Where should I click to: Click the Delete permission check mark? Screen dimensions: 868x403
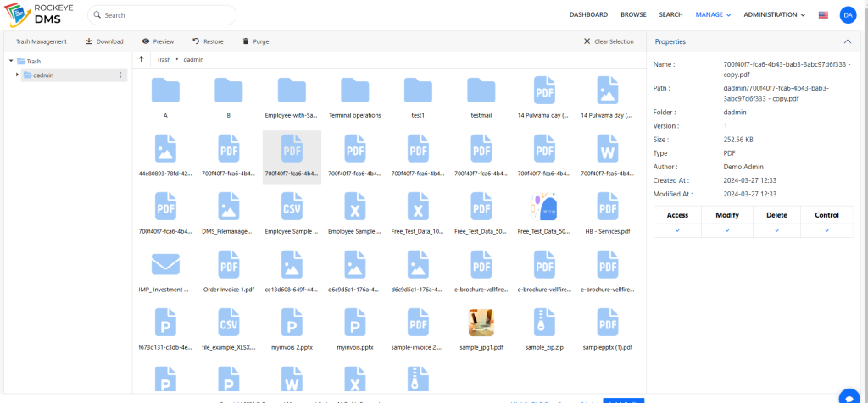tap(777, 230)
